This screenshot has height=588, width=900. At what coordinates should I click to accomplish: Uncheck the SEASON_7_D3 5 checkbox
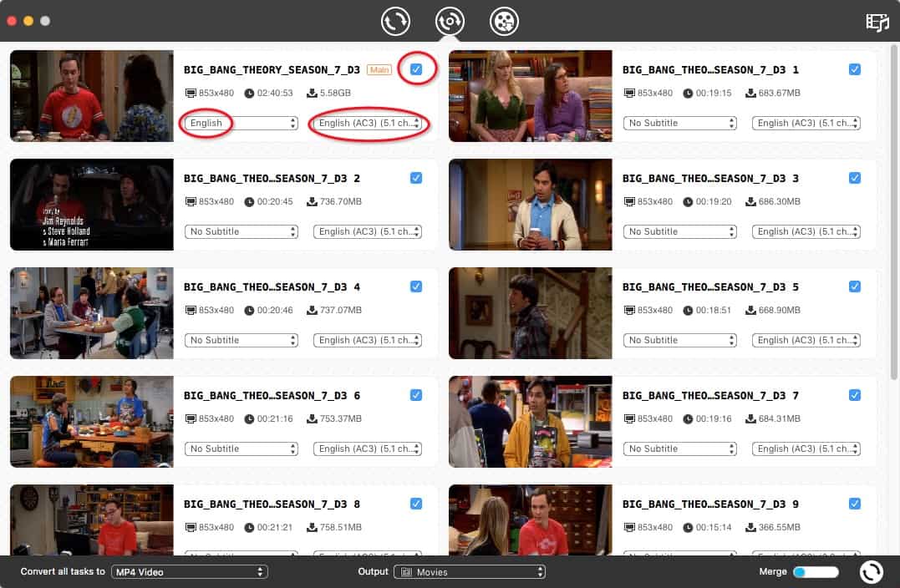pos(855,286)
